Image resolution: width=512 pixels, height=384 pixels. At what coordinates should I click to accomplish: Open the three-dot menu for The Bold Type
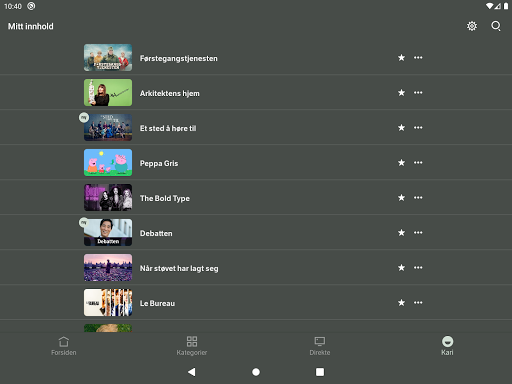(x=418, y=198)
